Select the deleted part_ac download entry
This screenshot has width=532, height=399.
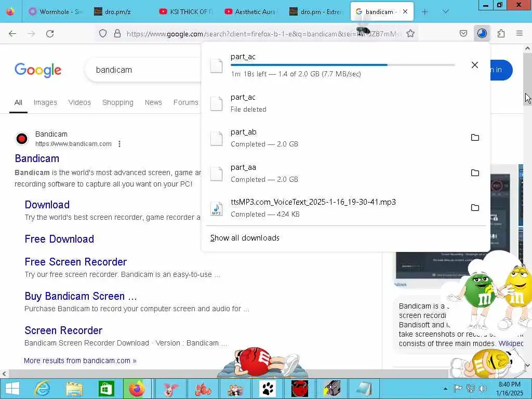click(x=345, y=103)
